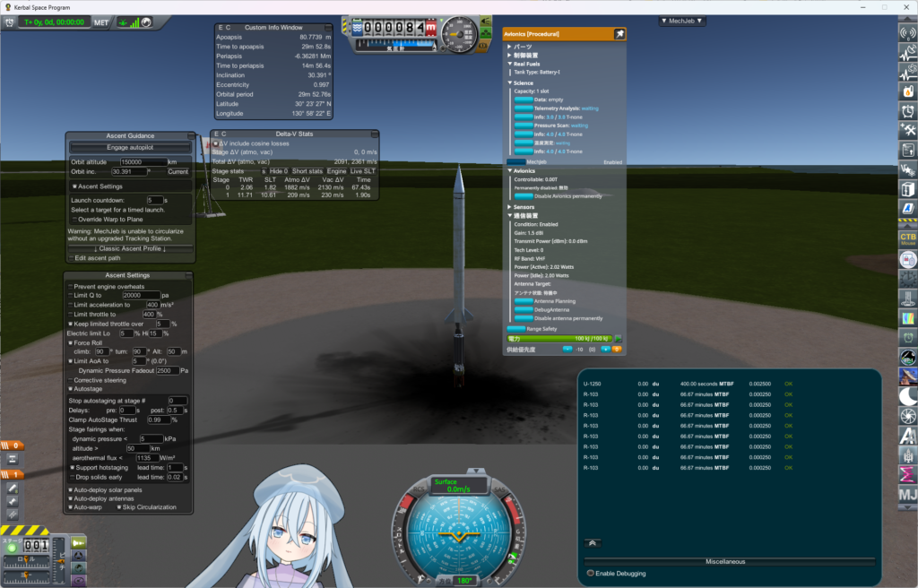Enable Prevent engine overheats checkbox
Image resolution: width=918 pixels, height=588 pixels.
point(70,286)
